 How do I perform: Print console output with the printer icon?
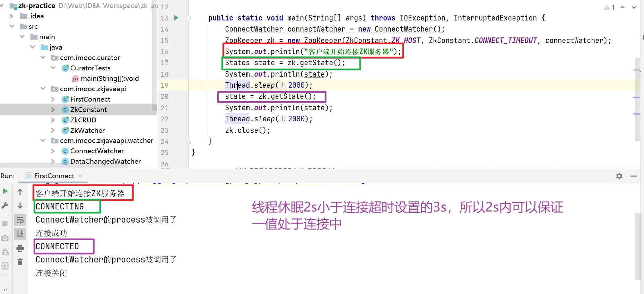tap(20, 248)
